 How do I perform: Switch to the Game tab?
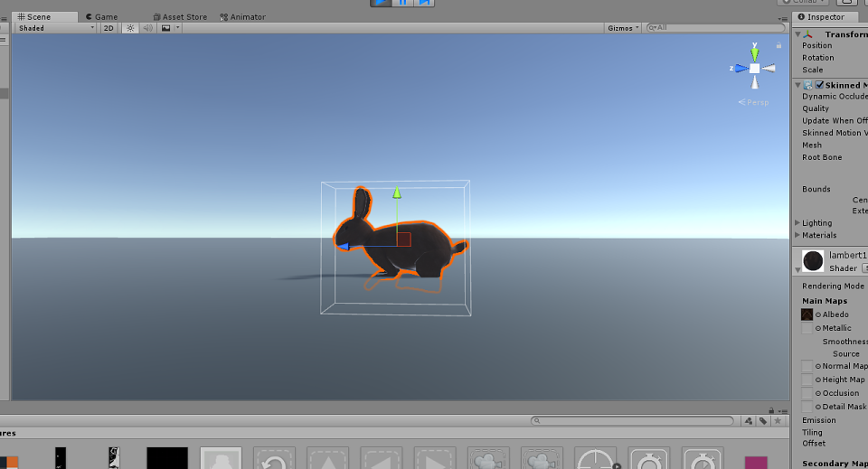point(102,16)
